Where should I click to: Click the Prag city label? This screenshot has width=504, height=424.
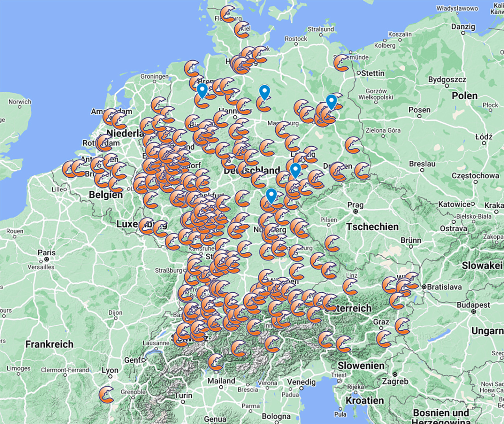[355, 205]
